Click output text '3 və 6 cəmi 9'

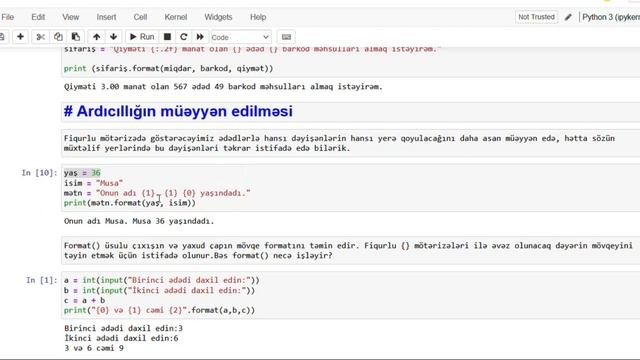[x=94, y=348]
